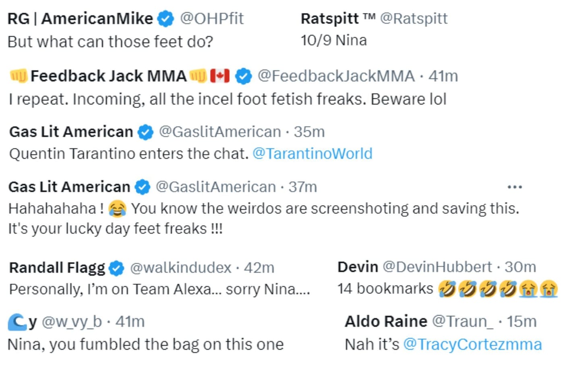Click the verified badge on the 37m tweet
The width and height of the screenshot is (588, 368).
click(x=142, y=187)
